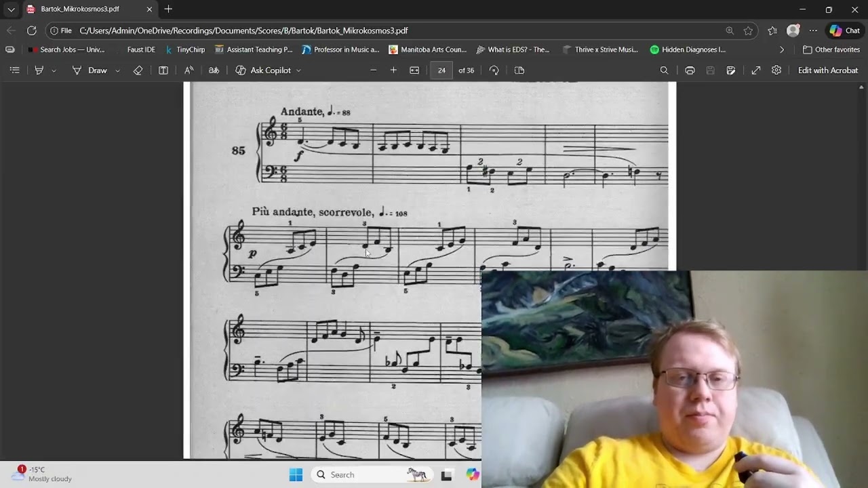Show more favorites with overflow chevron

782,49
